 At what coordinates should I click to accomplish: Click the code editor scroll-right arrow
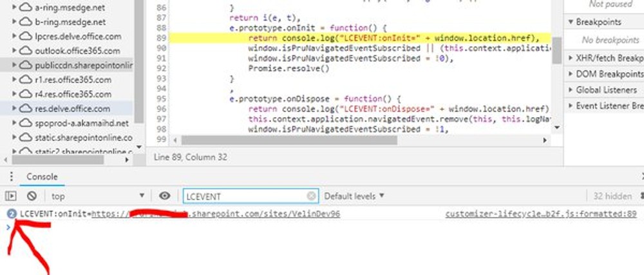545,140
